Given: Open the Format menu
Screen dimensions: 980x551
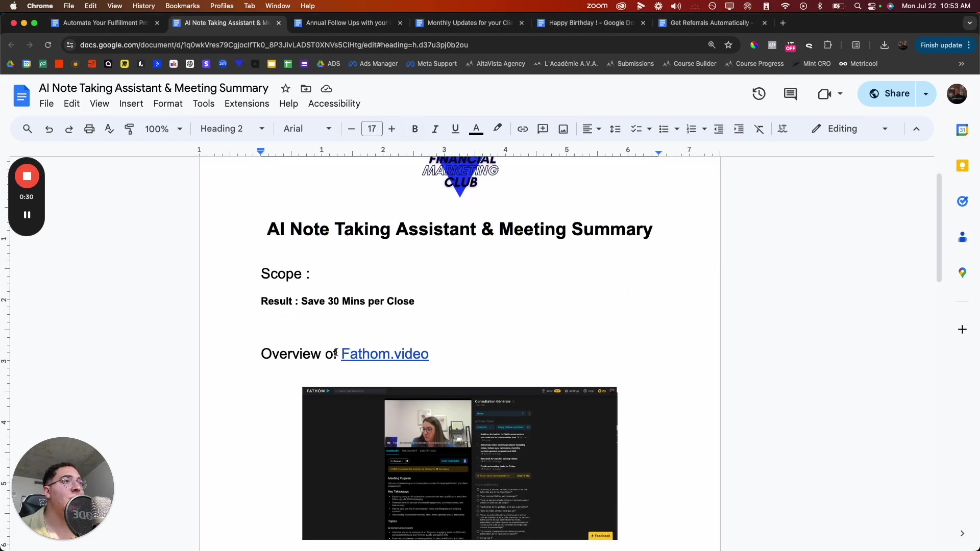Looking at the screenshot, I should tap(168, 104).
